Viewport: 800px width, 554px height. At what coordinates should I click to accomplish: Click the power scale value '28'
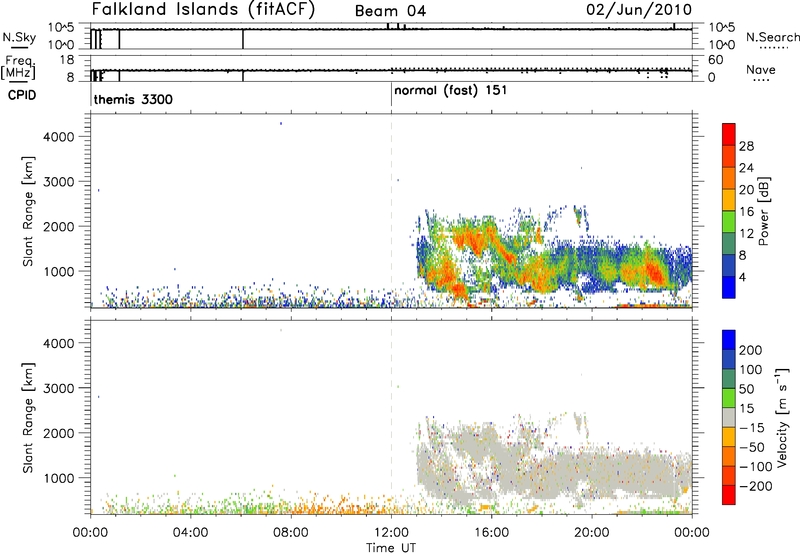pos(746,146)
